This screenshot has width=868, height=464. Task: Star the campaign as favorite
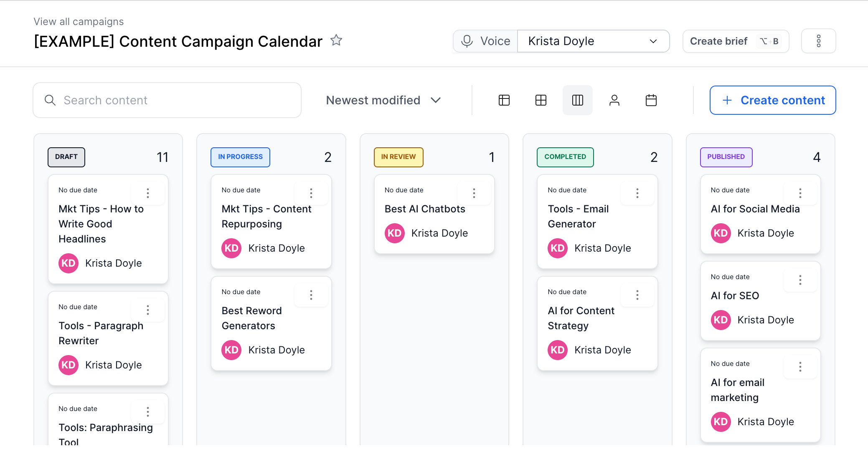[x=336, y=40]
